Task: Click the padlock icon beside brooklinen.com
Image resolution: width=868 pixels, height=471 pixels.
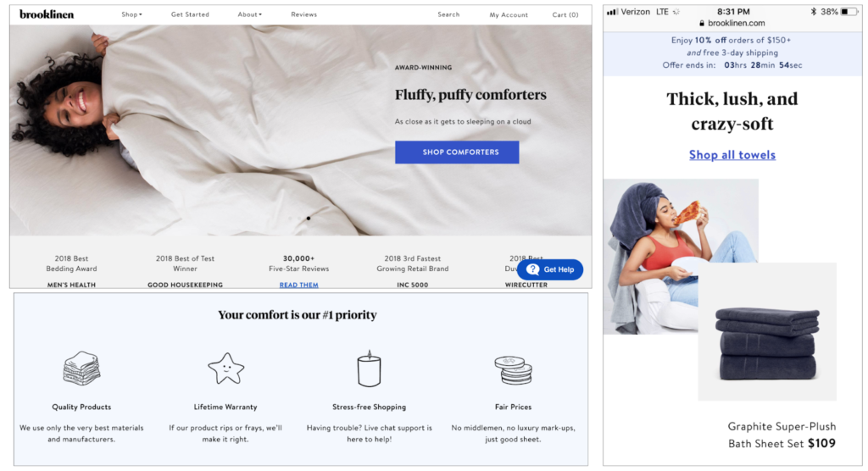Action: (x=702, y=23)
